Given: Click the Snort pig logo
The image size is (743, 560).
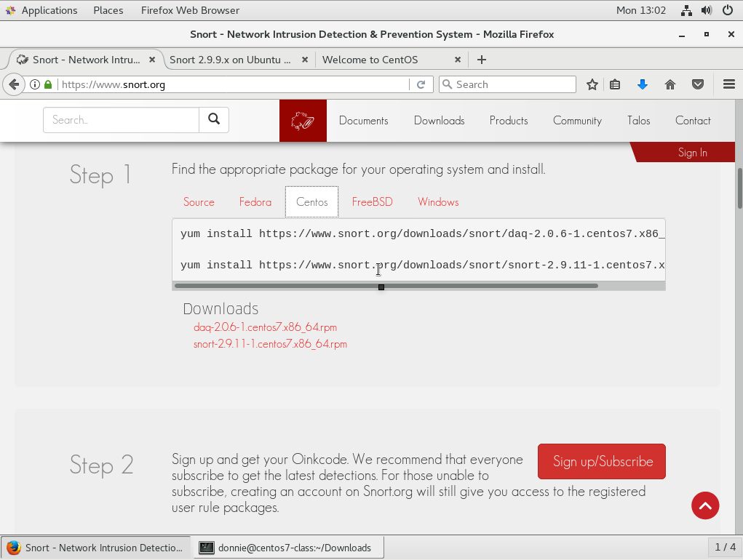Looking at the screenshot, I should click(x=303, y=121).
